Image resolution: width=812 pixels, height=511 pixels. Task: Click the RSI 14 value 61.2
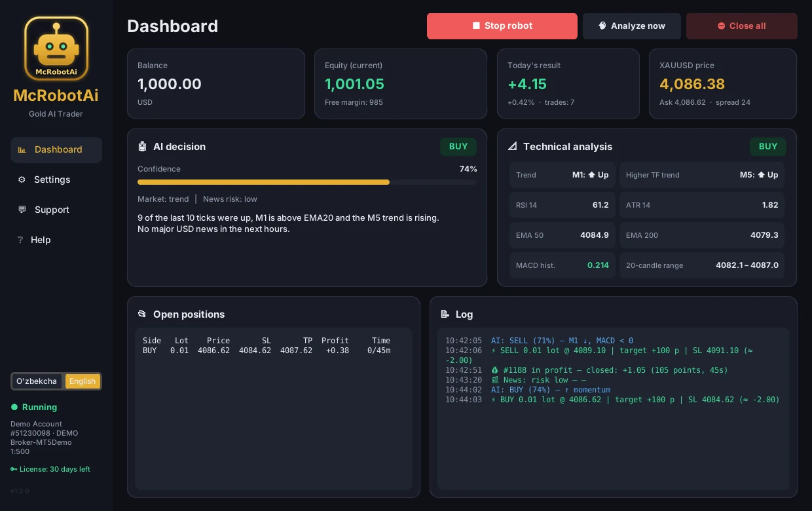(600, 205)
